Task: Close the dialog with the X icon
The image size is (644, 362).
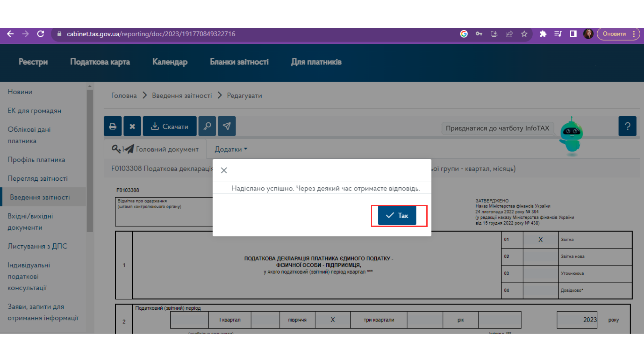Action: 224,170
